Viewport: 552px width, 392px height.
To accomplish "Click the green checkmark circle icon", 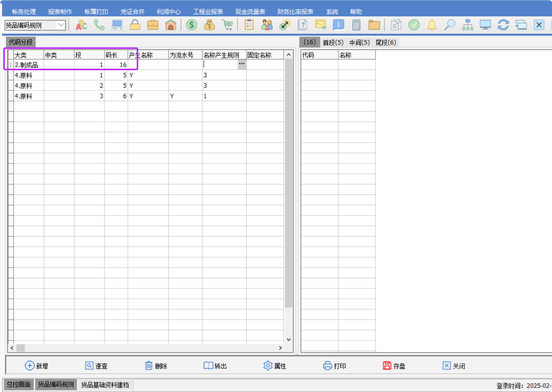I will [414, 25].
